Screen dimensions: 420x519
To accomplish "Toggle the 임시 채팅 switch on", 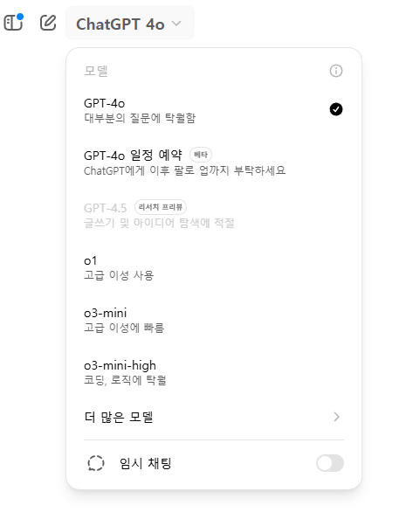I will pyautogui.click(x=330, y=463).
